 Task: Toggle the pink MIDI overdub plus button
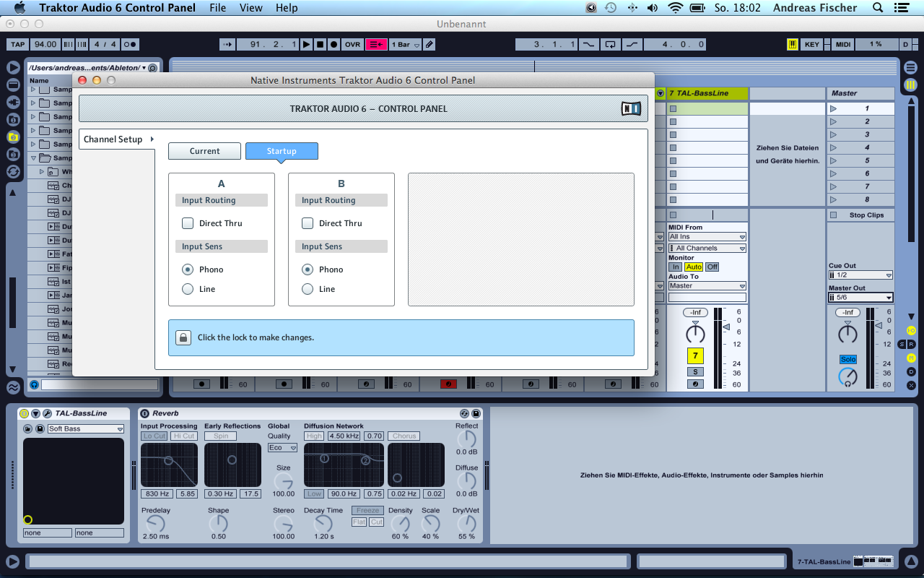[x=376, y=45]
